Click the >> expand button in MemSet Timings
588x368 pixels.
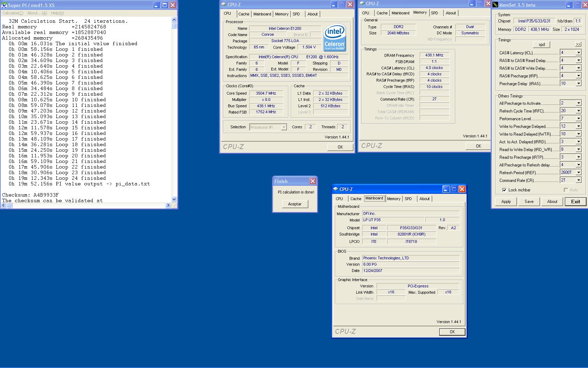[x=578, y=45]
